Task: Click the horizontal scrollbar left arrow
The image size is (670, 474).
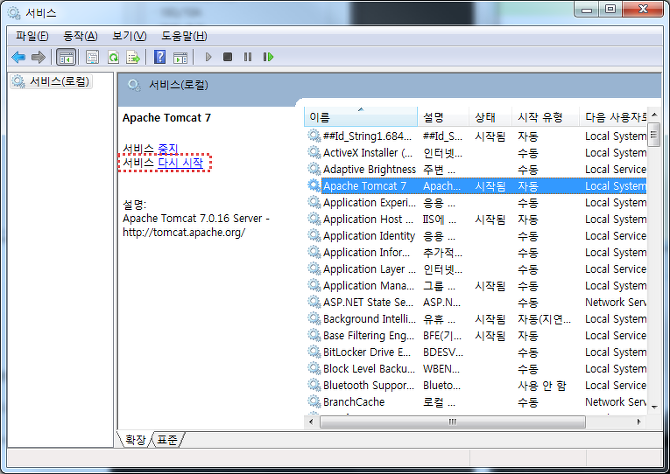Action: [x=311, y=422]
